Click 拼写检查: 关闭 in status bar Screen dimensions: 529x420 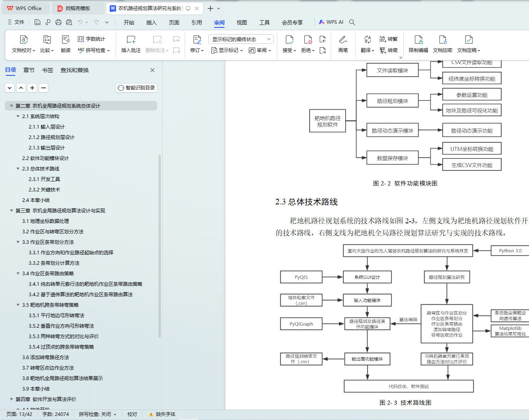click(98, 414)
